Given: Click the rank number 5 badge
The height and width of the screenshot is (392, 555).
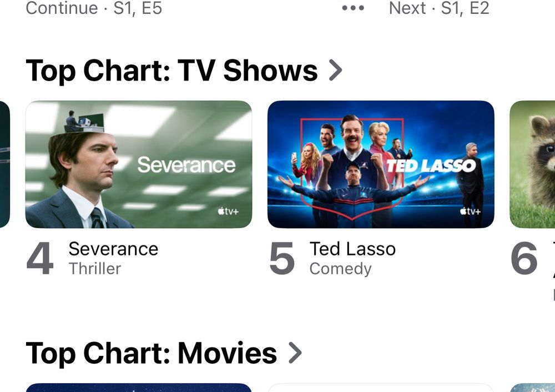Looking at the screenshot, I should tap(282, 258).
